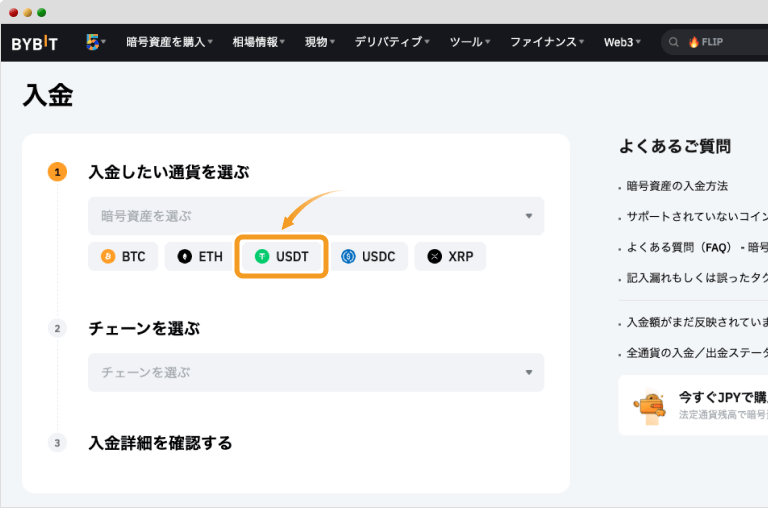This screenshot has width=768, height=508.
Task: Select the USDC coin chip
Action: point(369,256)
